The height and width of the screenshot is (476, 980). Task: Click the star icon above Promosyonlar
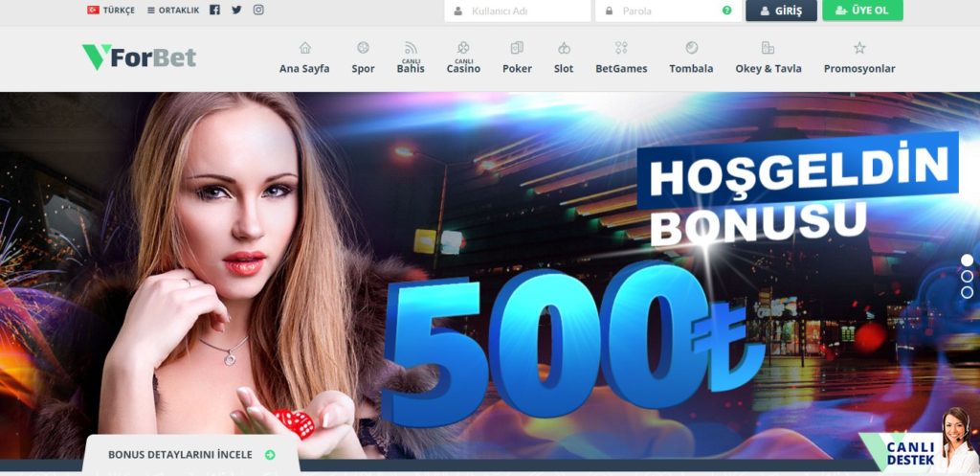click(859, 48)
